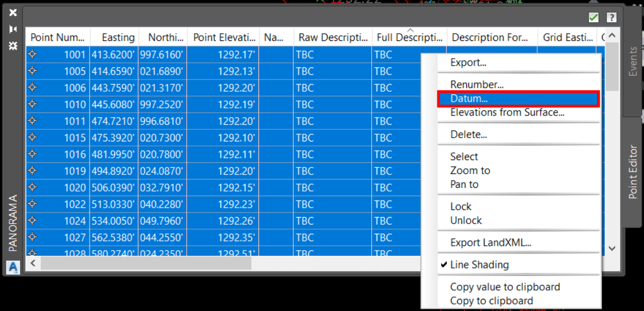
Task: Click northing cell 021.3170'
Action: [163, 87]
